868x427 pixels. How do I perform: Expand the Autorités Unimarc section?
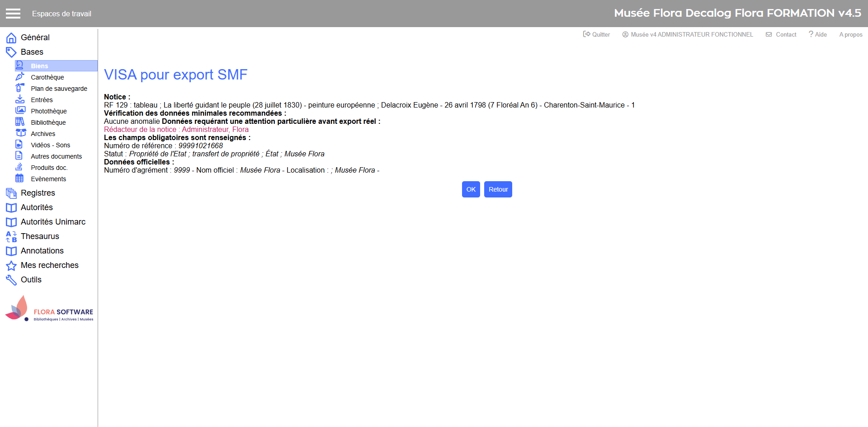(x=53, y=222)
